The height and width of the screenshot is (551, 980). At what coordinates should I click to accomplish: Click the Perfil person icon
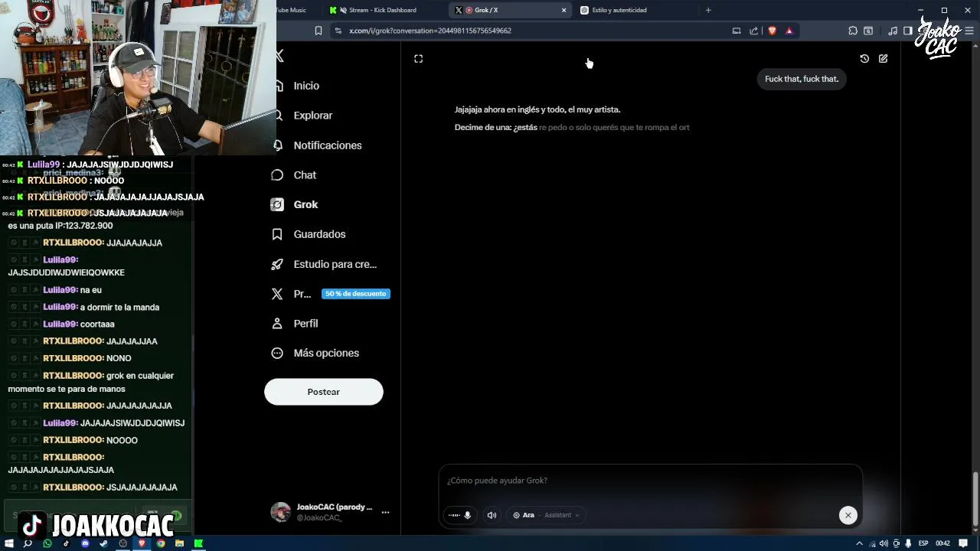[x=277, y=324]
